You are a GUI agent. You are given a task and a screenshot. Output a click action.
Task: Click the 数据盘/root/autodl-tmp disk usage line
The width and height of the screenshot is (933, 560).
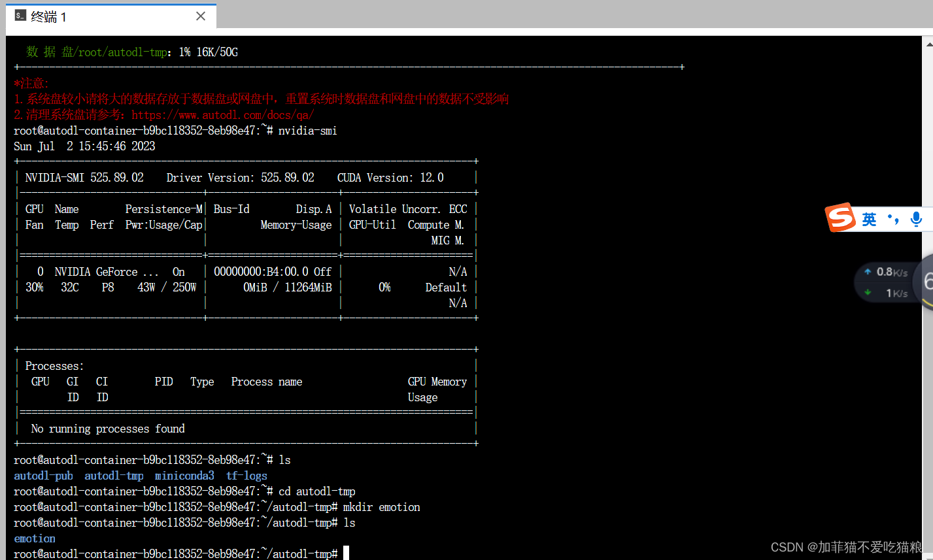point(132,52)
